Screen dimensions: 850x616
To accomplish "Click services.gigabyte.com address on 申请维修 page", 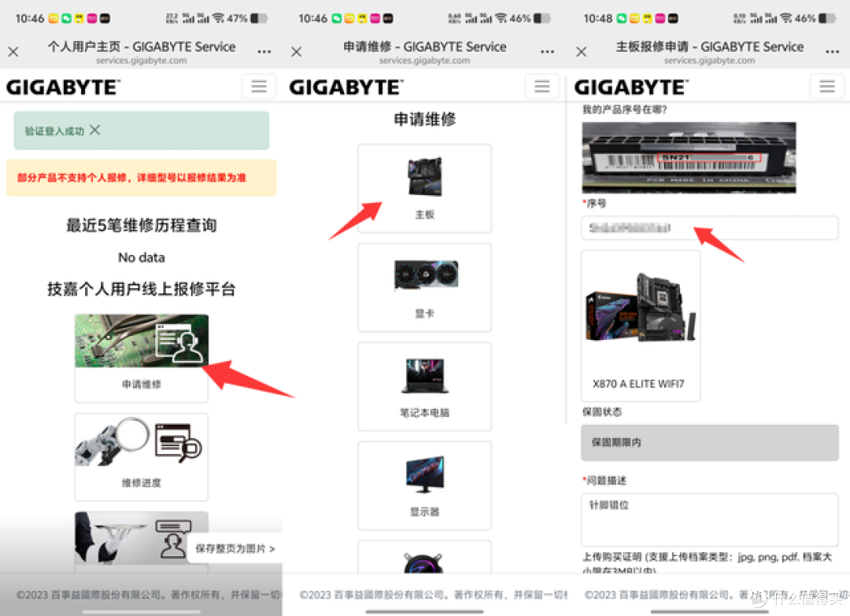I will [424, 61].
